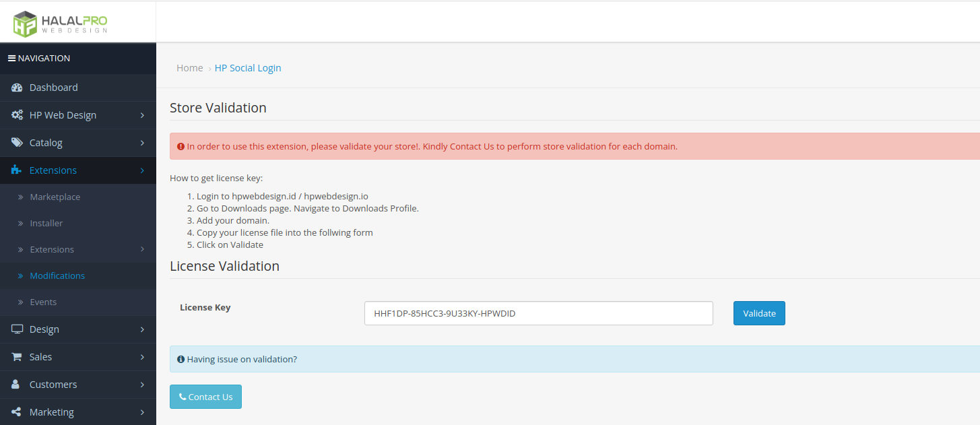This screenshot has width=980, height=425.
Task: Expand the Extensions submenu item chevron
Action: [142, 249]
